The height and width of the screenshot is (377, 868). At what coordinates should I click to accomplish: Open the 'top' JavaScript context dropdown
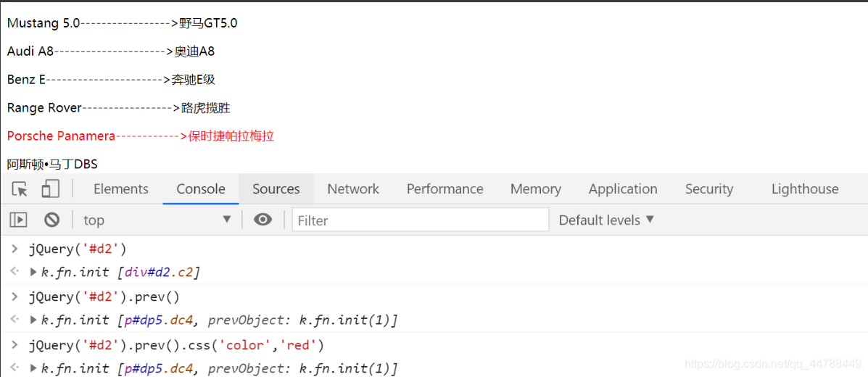(157, 220)
